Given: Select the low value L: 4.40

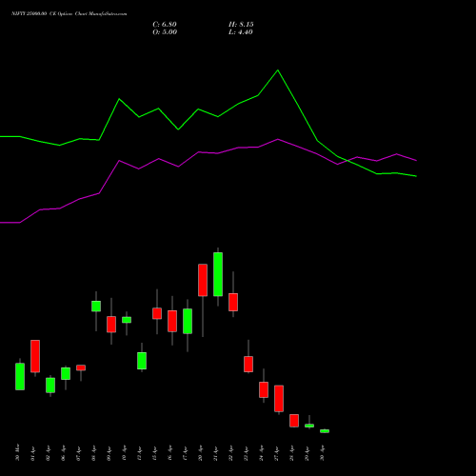Looking at the screenshot, I should tap(241, 32).
